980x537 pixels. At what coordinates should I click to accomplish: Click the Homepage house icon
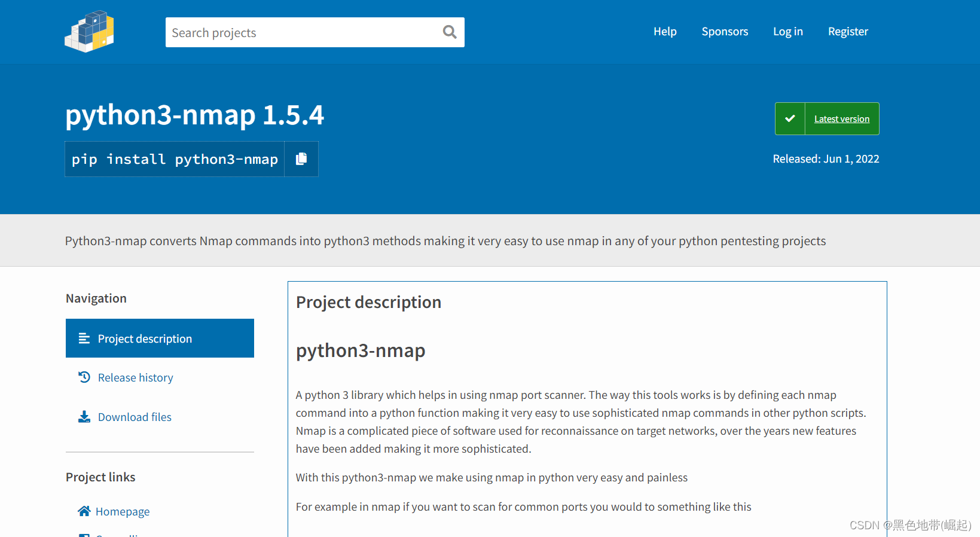pyautogui.click(x=84, y=511)
